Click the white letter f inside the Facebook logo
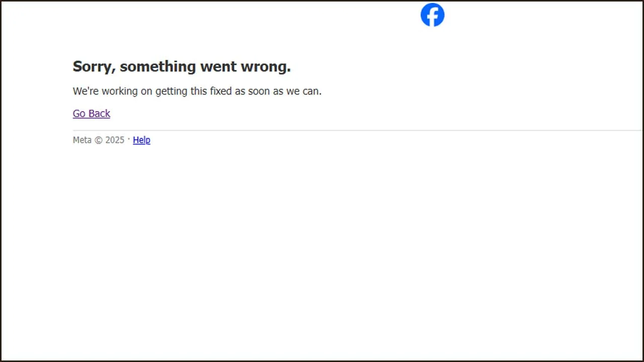Image resolution: width=644 pixels, height=362 pixels. [433, 16]
